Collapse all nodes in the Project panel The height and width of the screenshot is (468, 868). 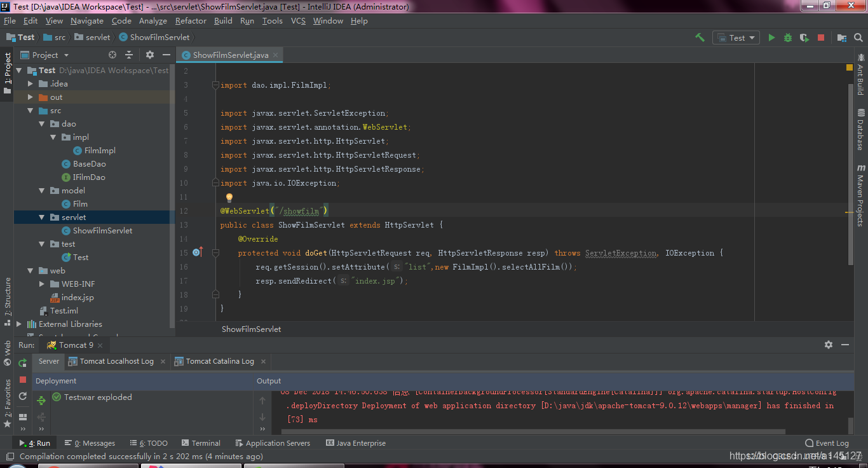129,55
